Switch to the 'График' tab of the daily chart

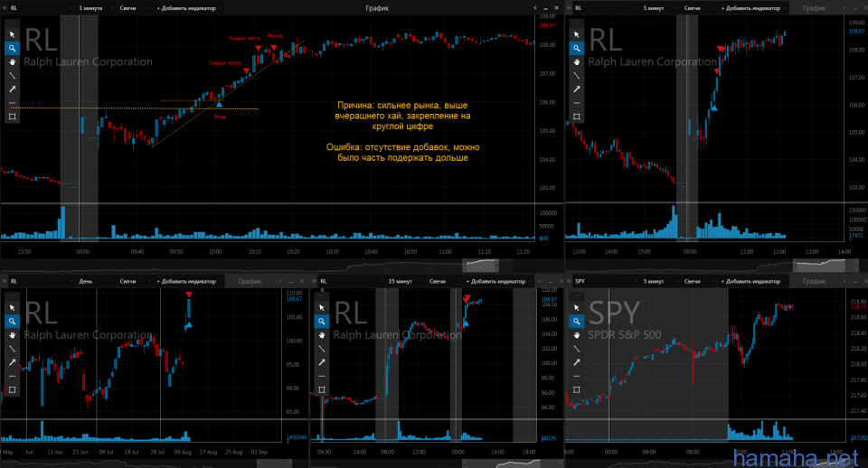(250, 282)
